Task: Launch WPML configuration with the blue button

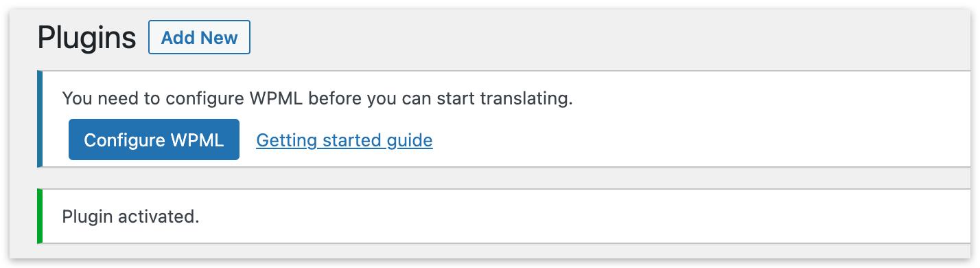Action: [154, 139]
